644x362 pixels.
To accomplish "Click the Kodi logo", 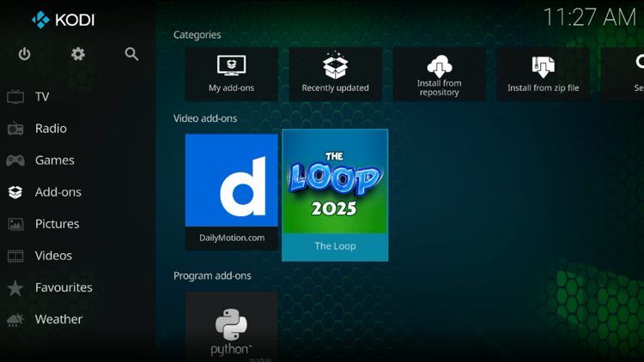I will (64, 19).
